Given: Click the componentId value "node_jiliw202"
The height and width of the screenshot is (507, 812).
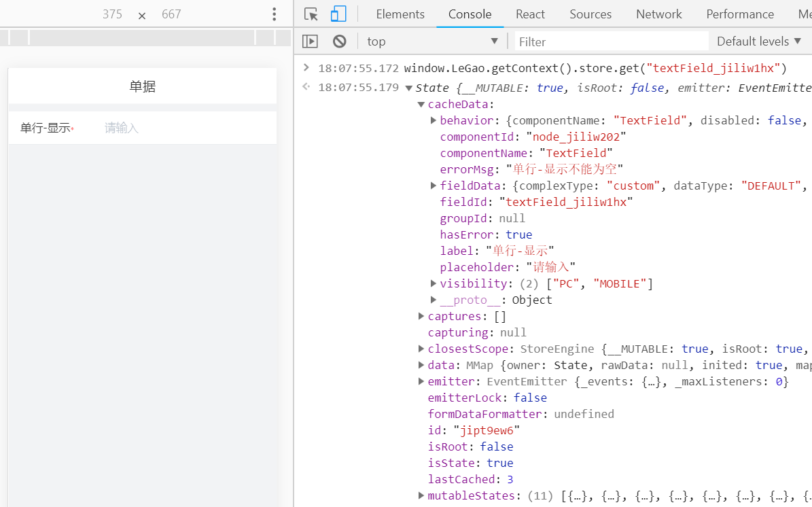Looking at the screenshot, I should coord(576,137).
